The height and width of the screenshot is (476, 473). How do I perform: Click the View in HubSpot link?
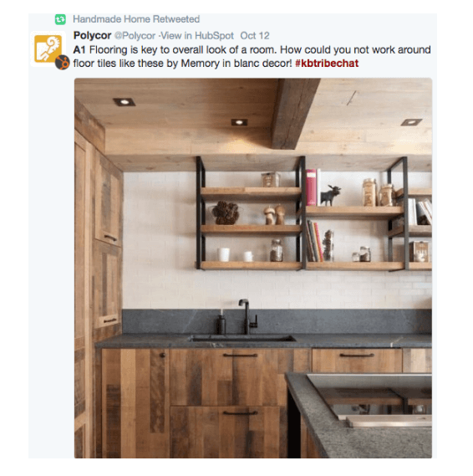click(197, 36)
